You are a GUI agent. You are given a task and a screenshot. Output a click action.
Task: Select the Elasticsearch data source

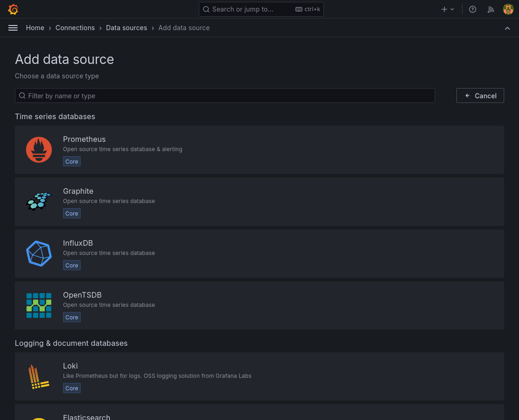point(87,417)
